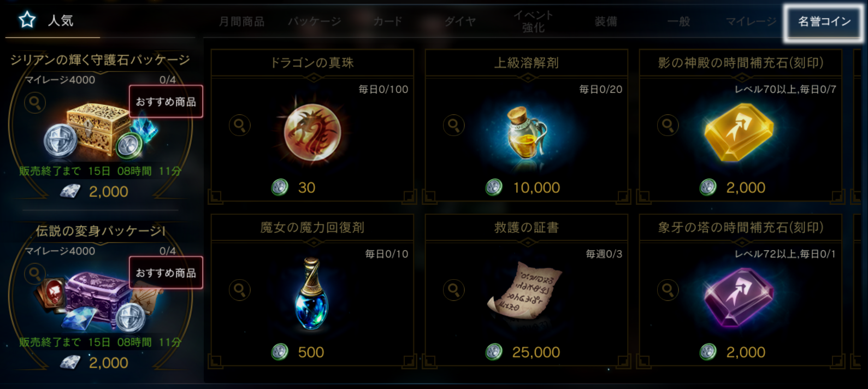This screenshot has height=389, width=868.
Task: Select the ダイヤ tab
Action: click(460, 21)
